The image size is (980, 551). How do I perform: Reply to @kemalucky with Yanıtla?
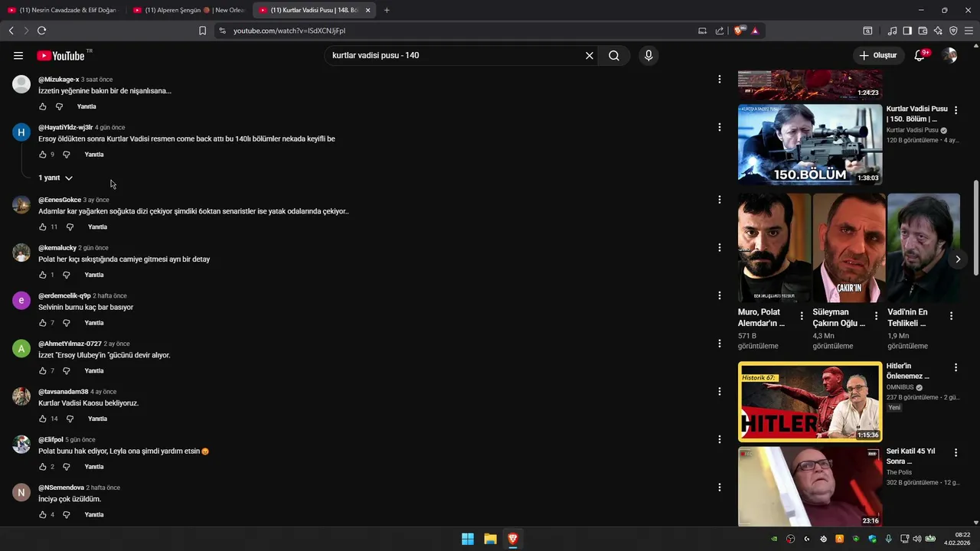pos(94,275)
